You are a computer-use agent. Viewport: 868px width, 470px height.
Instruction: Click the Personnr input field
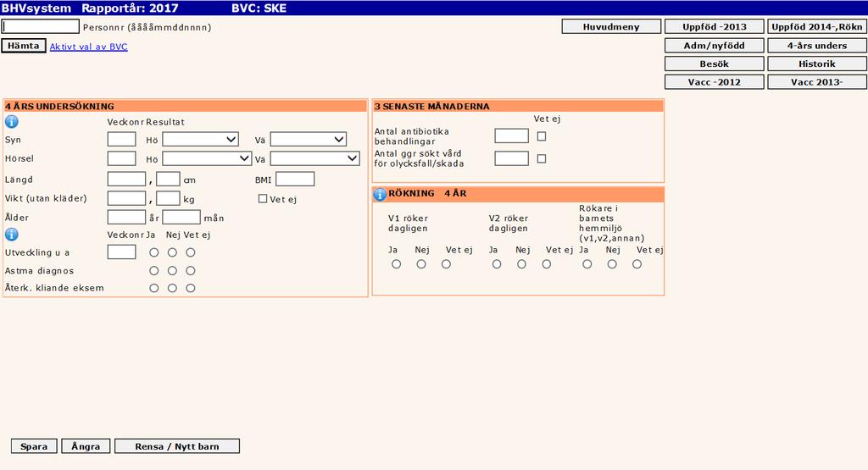click(x=41, y=26)
